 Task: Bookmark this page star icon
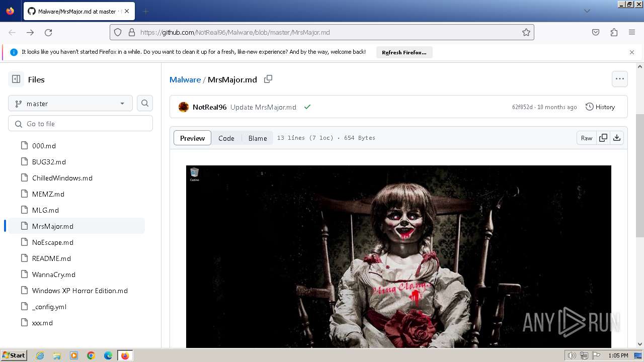tap(526, 32)
